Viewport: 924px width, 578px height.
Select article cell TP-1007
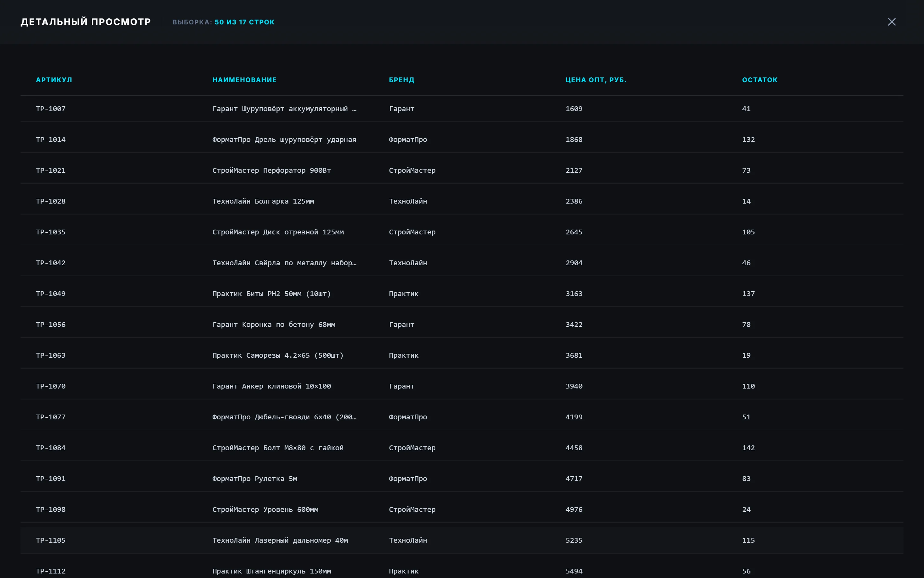point(51,109)
